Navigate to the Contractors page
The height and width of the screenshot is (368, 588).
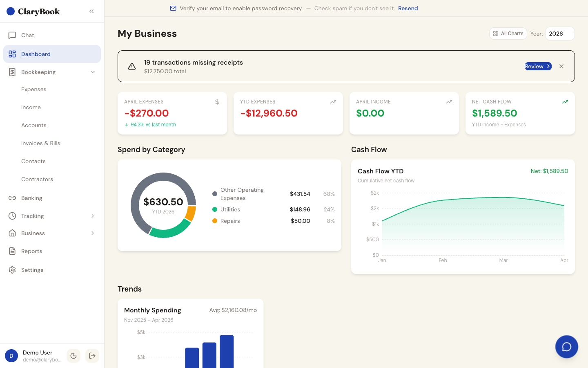tap(37, 179)
